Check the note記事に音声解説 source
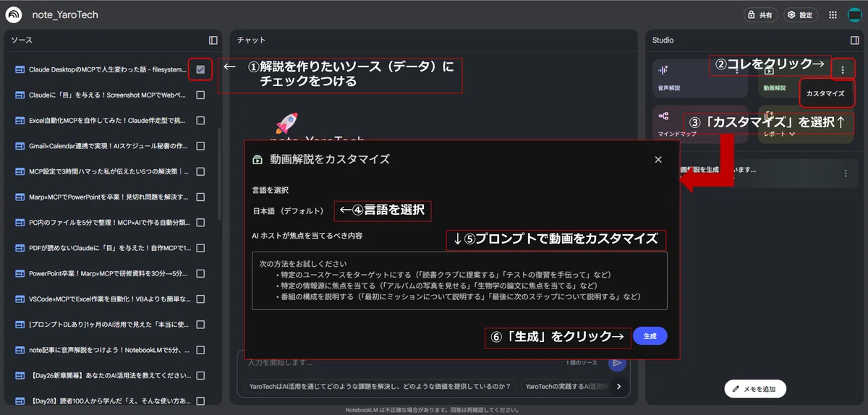Image resolution: width=868 pixels, height=415 pixels. [x=200, y=350]
